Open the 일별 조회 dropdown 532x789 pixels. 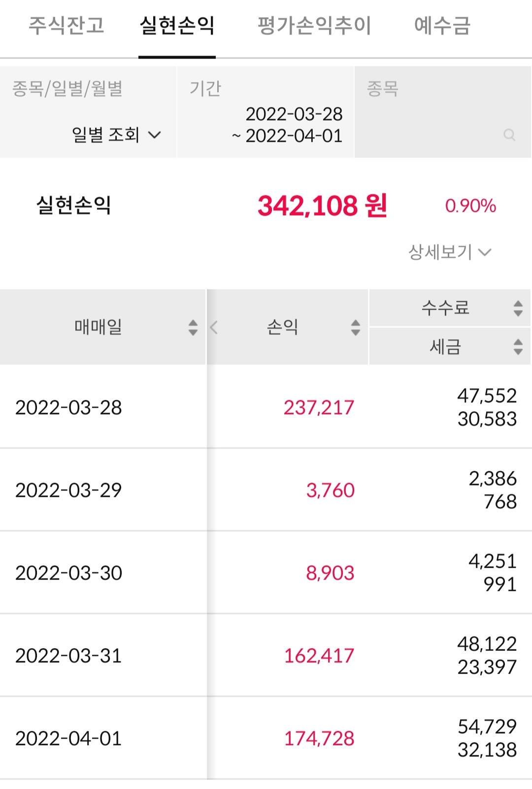click(116, 134)
